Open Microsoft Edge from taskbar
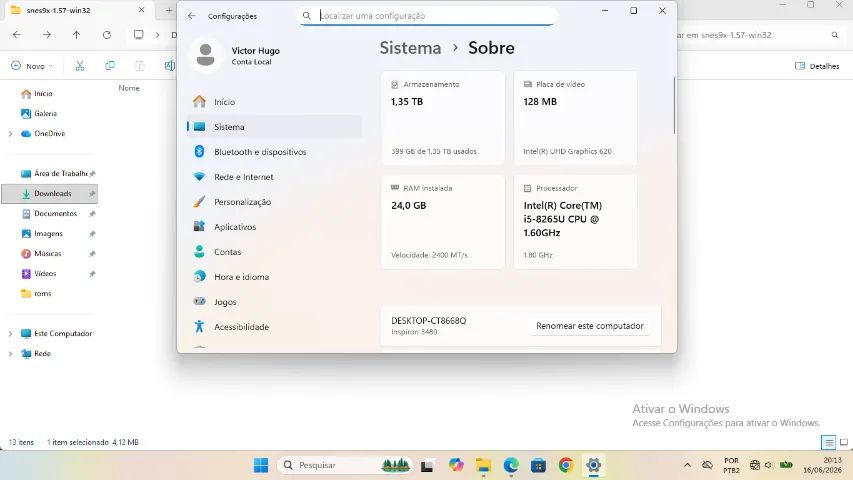Image resolution: width=853 pixels, height=480 pixels. [x=511, y=465]
